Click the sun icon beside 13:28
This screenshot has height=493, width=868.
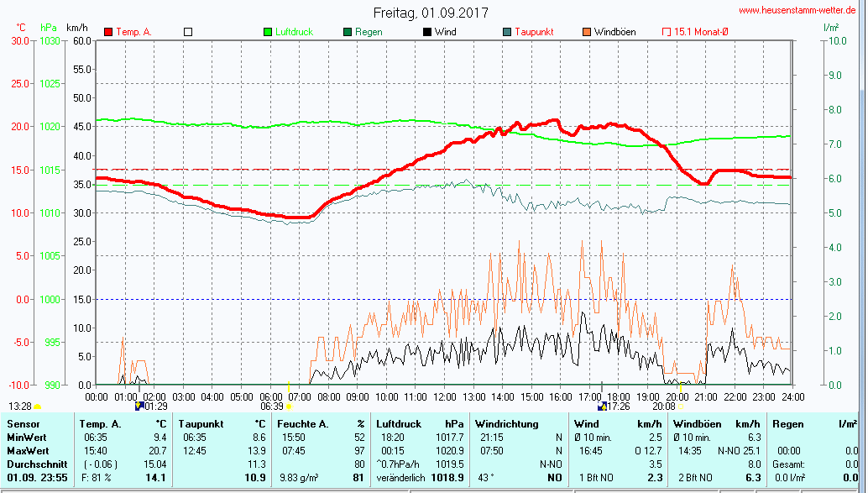pyautogui.click(x=37, y=406)
